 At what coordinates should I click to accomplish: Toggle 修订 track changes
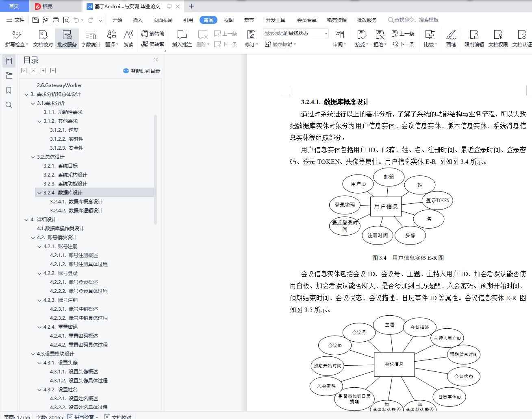[252, 39]
